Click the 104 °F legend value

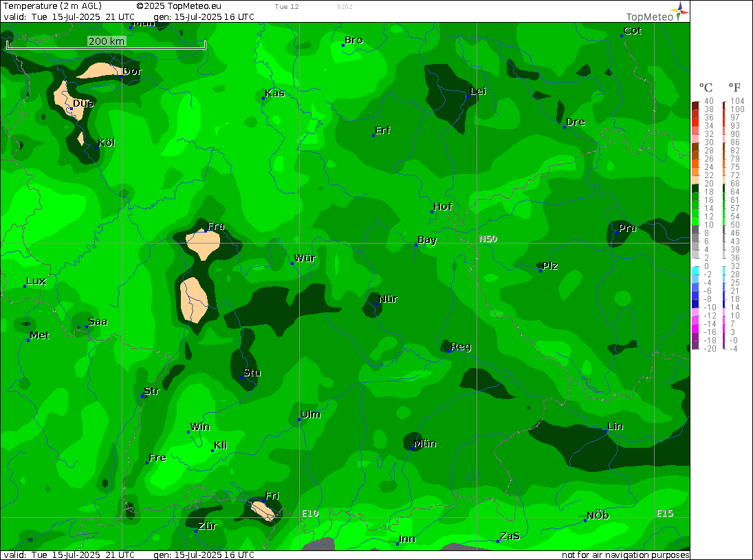coord(737,101)
